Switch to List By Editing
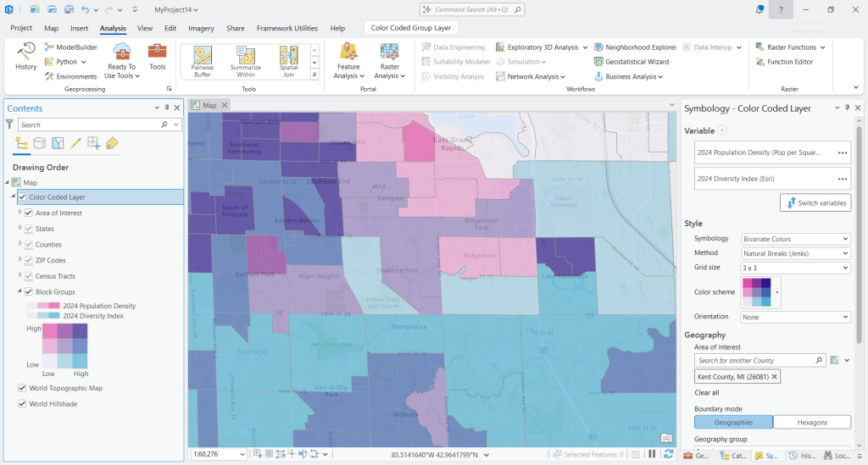The image size is (868, 465). coord(75,144)
